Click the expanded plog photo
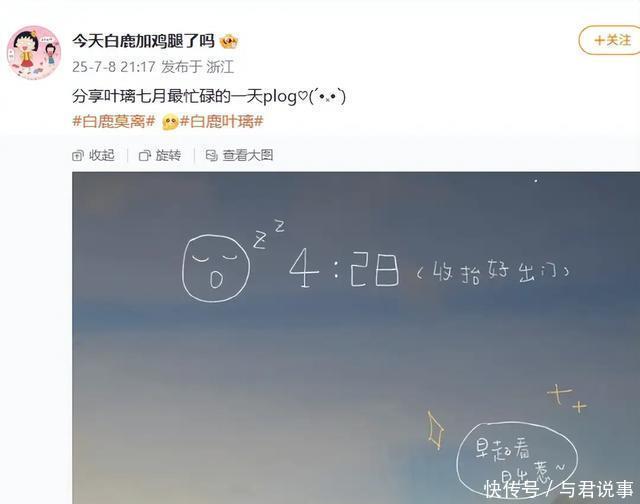The image size is (640, 504). 356,338
